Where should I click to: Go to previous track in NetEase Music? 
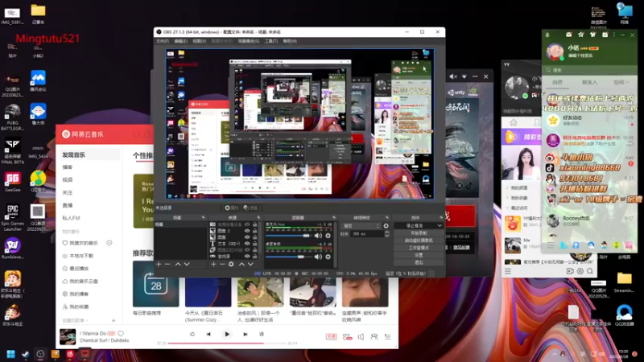click(x=208, y=334)
